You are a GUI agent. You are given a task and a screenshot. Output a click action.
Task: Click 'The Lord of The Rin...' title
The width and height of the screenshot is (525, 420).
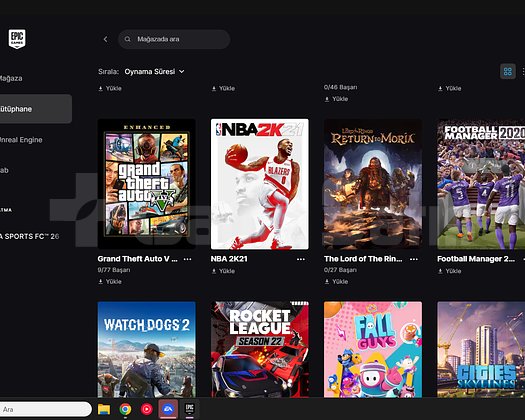click(x=363, y=259)
